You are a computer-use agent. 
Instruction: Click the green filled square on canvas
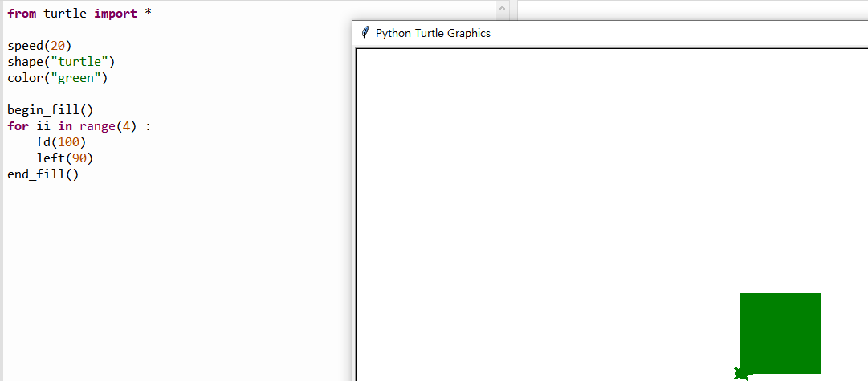pyautogui.click(x=780, y=333)
